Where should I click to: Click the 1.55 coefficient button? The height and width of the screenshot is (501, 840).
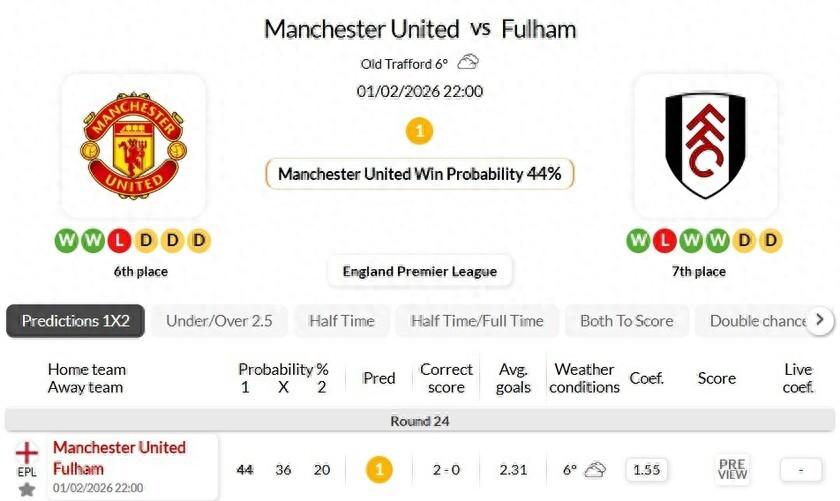[647, 469]
